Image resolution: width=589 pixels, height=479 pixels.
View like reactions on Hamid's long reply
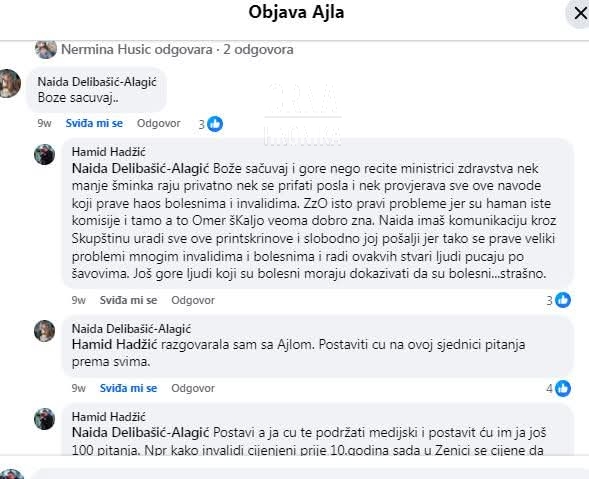[x=559, y=300]
